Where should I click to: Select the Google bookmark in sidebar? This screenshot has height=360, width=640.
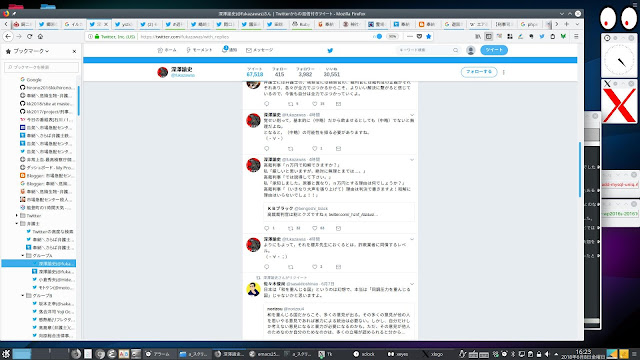(34, 80)
